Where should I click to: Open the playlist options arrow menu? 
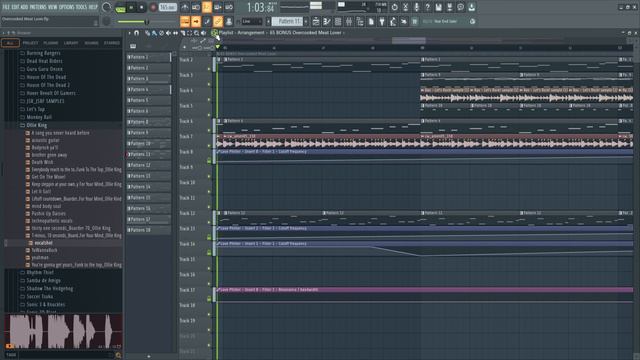pyautogui.click(x=129, y=33)
